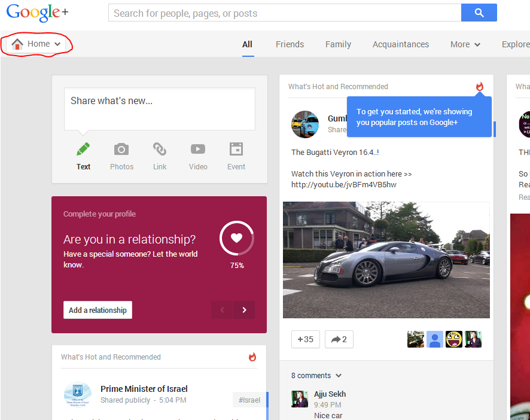
Task: Switch to the Friends tab
Action: click(x=290, y=44)
